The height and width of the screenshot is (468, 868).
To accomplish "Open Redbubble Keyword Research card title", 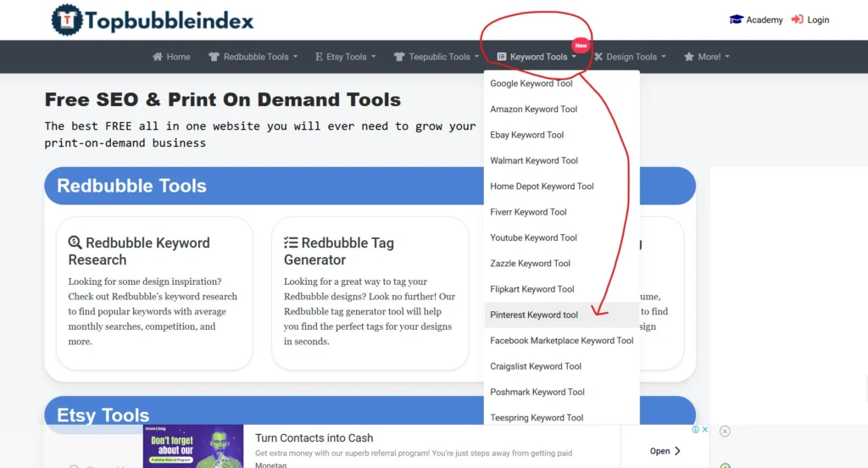I will click(x=139, y=251).
